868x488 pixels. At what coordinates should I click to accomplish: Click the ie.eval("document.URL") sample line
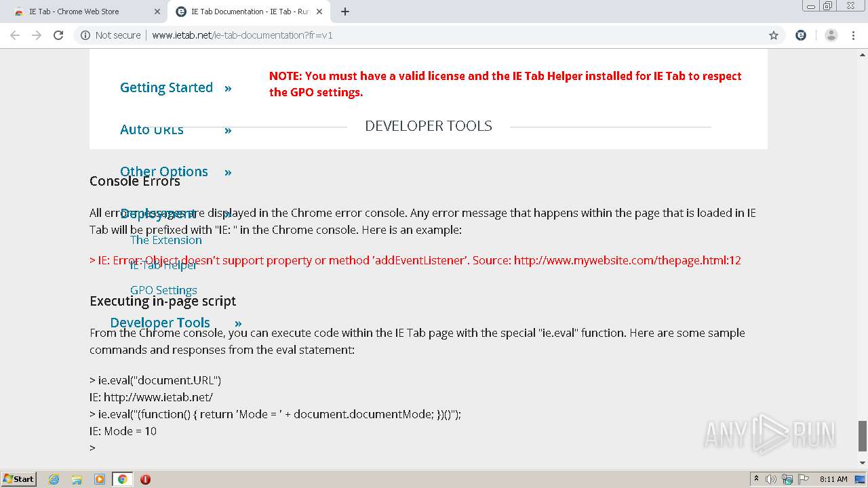pyautogui.click(x=155, y=380)
